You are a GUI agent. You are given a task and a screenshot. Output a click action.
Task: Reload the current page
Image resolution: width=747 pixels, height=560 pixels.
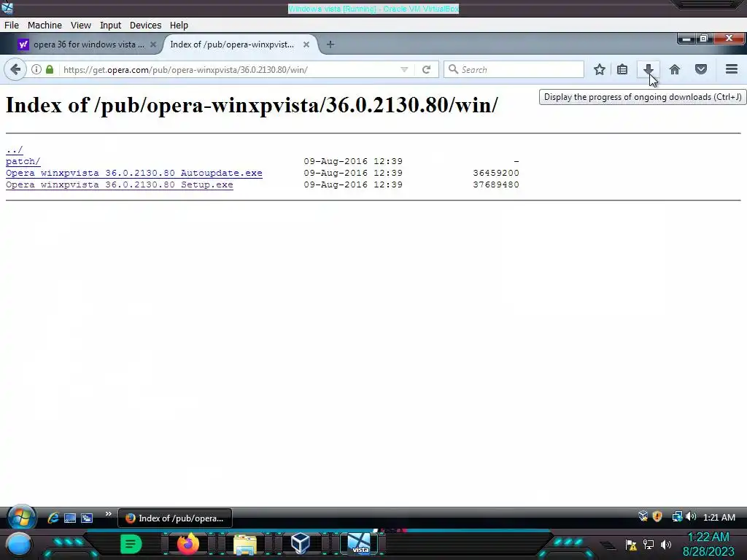426,69
